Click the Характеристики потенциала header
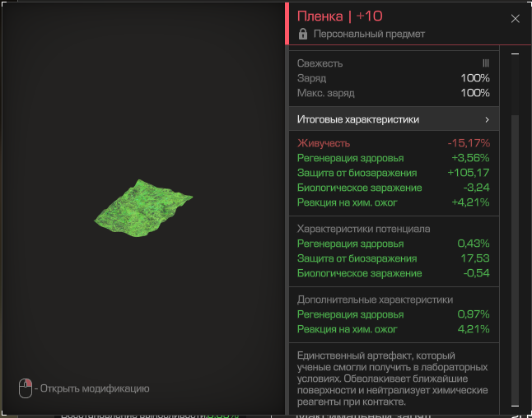This screenshot has width=532, height=418. tap(363, 229)
